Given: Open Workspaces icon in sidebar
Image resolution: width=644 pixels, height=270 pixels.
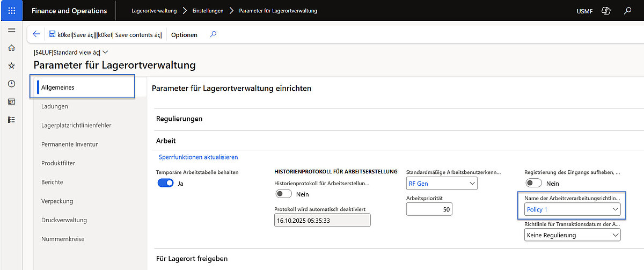Looking at the screenshot, I should [11, 101].
